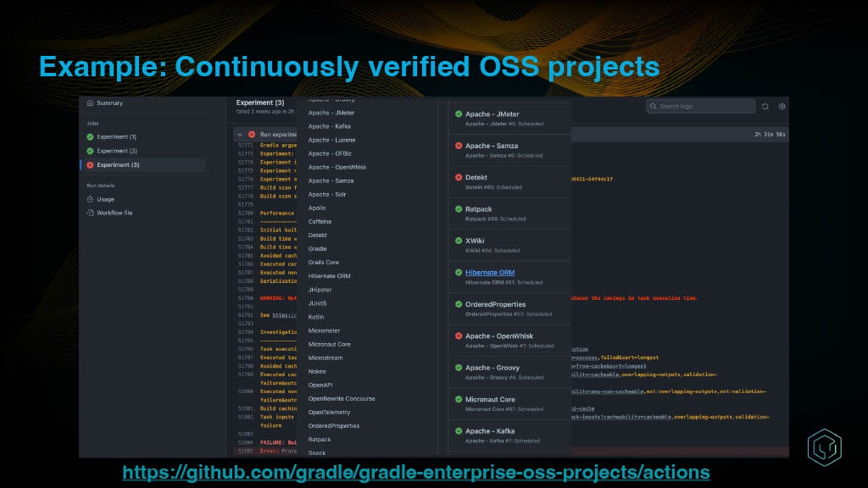Viewport: 868px width, 488px height.
Task: Select Nokee in workflow list
Action: click(317, 371)
